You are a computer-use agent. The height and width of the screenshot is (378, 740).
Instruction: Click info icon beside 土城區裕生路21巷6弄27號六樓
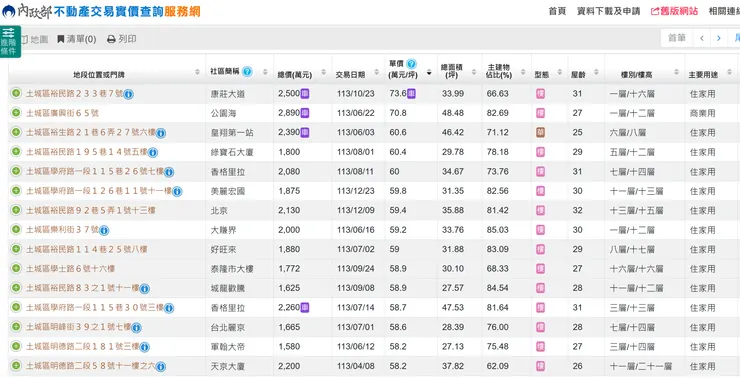(x=160, y=133)
